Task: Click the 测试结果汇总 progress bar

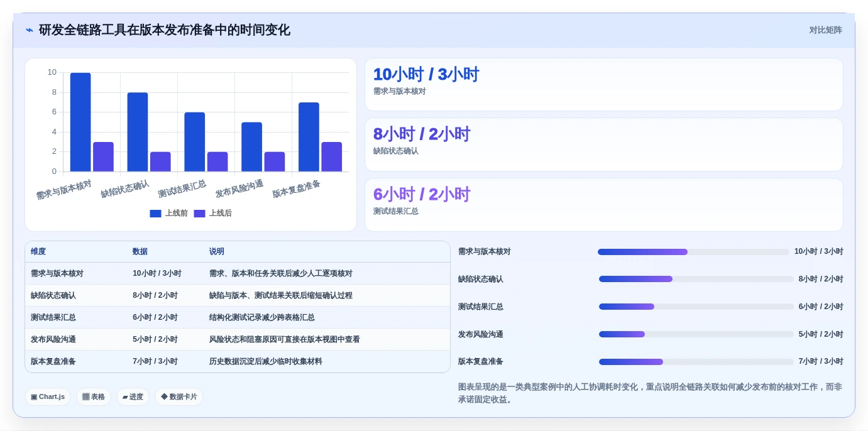Action: click(696, 307)
